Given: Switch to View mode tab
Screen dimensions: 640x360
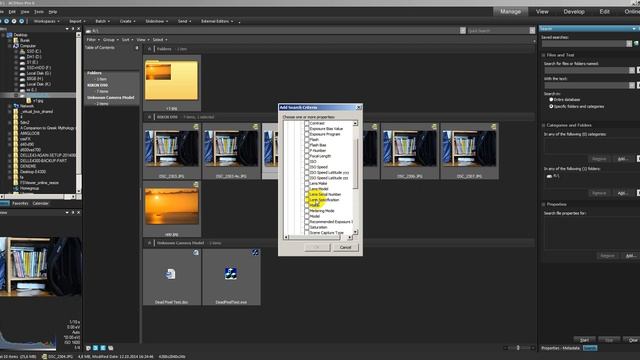Looking at the screenshot, I should (x=542, y=11).
